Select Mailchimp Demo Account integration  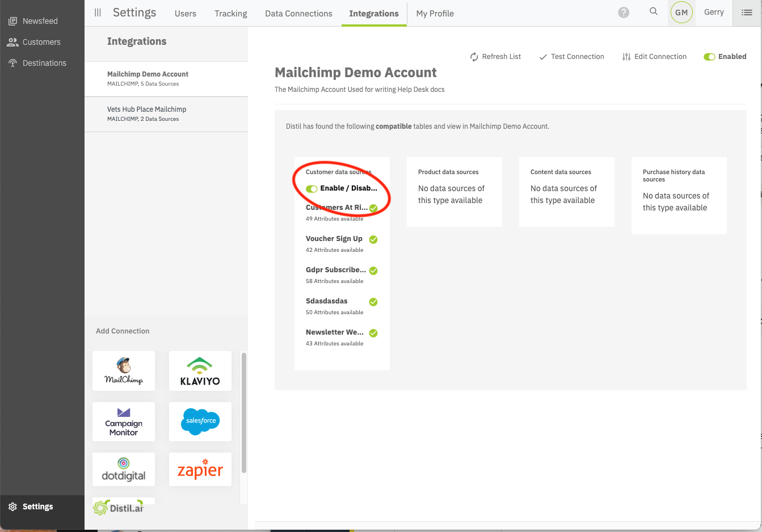(x=166, y=79)
